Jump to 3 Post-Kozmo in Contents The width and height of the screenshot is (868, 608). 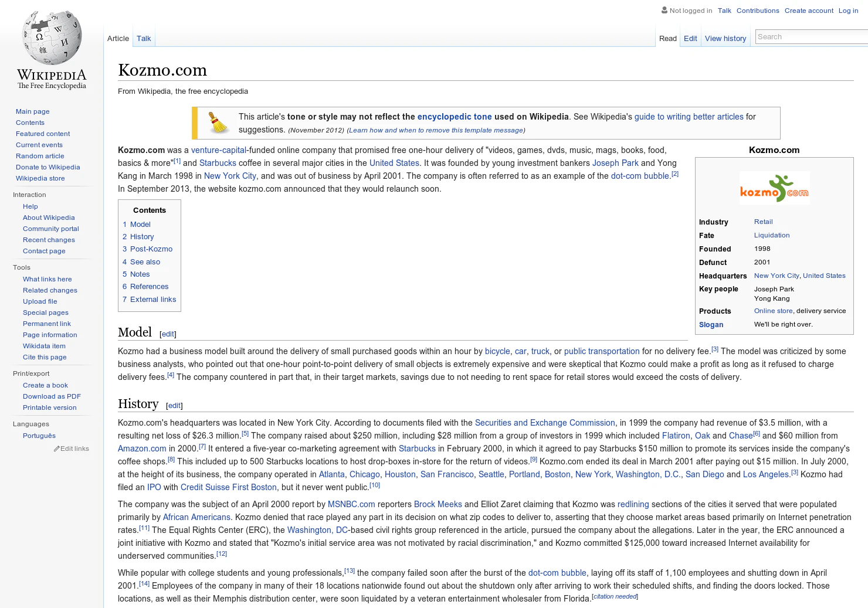pyautogui.click(x=148, y=249)
